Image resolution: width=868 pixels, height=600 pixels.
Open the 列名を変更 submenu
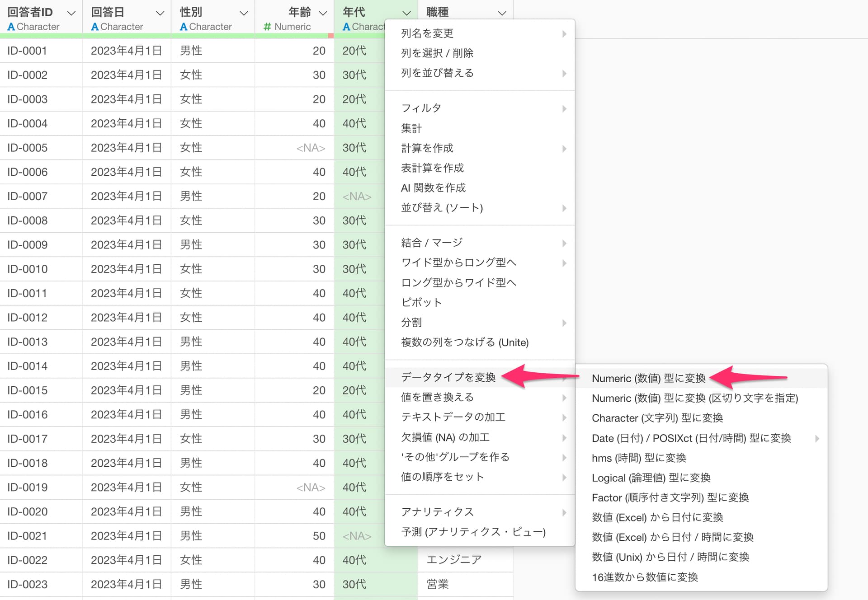pyautogui.click(x=427, y=33)
